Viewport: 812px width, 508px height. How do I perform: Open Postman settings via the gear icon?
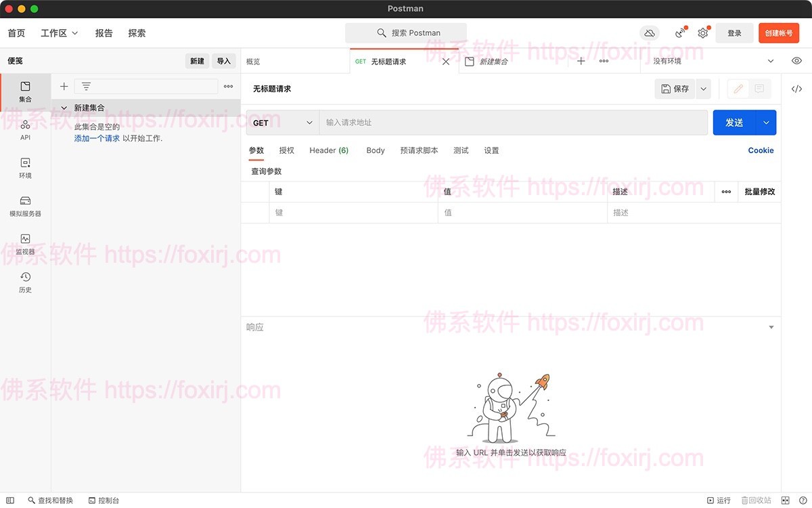pos(702,33)
